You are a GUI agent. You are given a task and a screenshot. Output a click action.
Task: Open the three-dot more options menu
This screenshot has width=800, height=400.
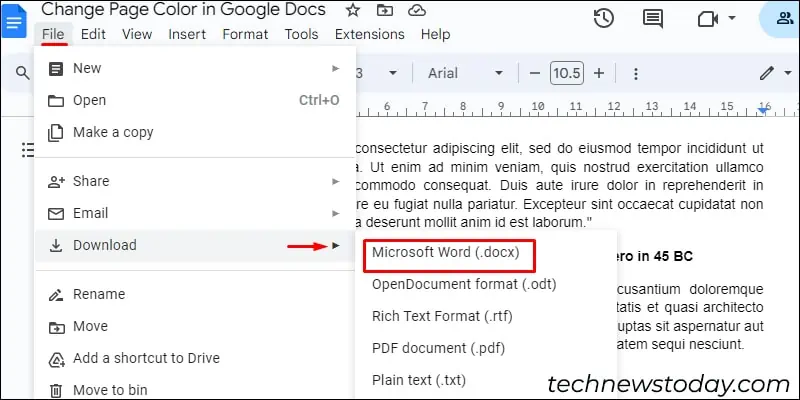click(x=636, y=74)
